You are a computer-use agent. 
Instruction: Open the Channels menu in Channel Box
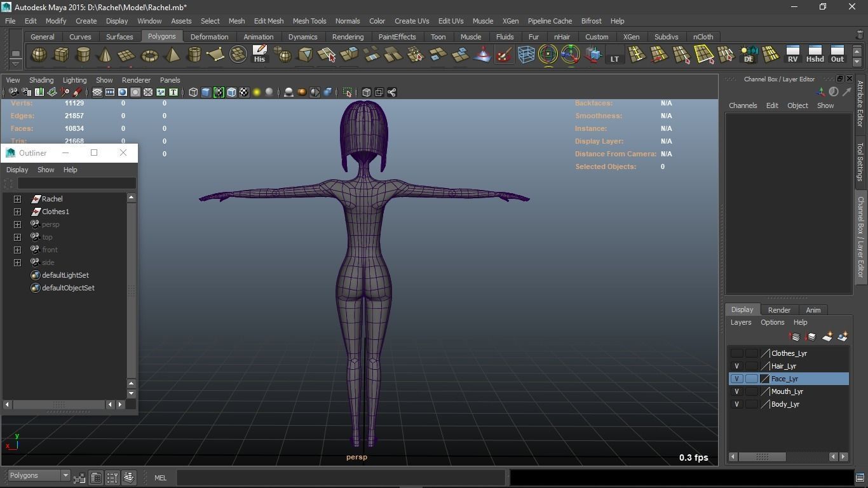pyautogui.click(x=743, y=105)
